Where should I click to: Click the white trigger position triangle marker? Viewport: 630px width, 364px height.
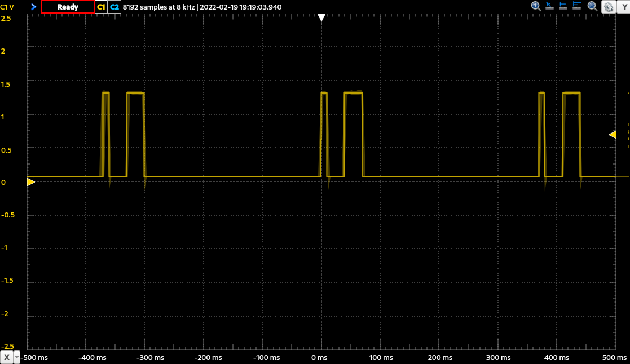tap(321, 17)
